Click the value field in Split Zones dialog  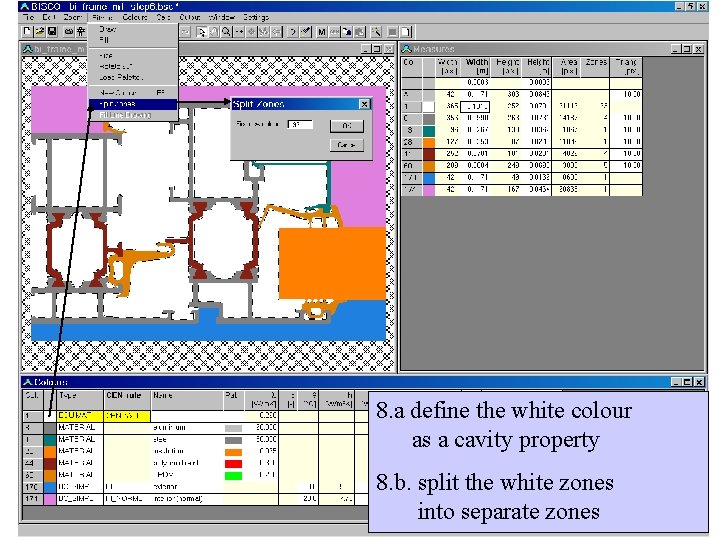tap(300, 124)
